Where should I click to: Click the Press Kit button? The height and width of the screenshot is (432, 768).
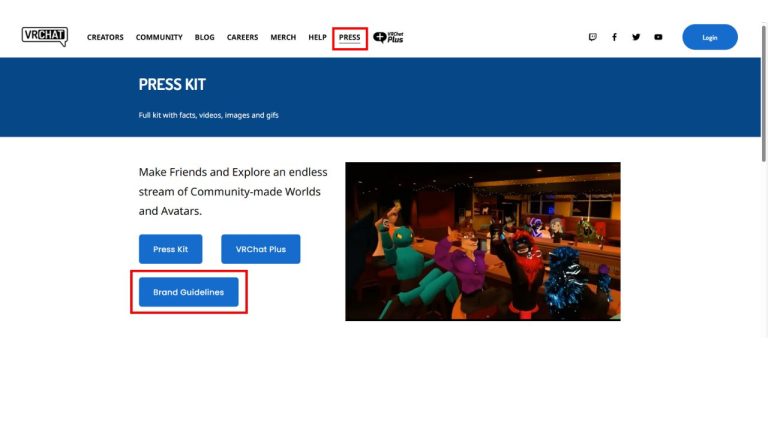[x=170, y=249]
